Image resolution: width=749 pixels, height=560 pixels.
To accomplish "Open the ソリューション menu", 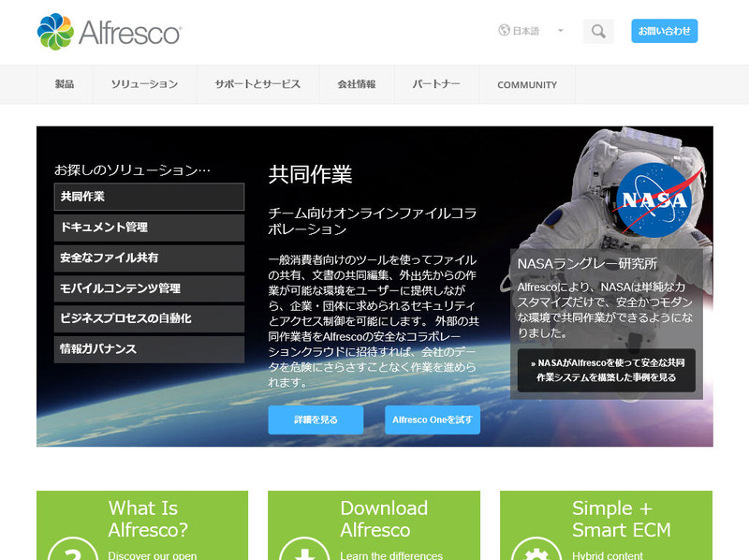I will [144, 84].
